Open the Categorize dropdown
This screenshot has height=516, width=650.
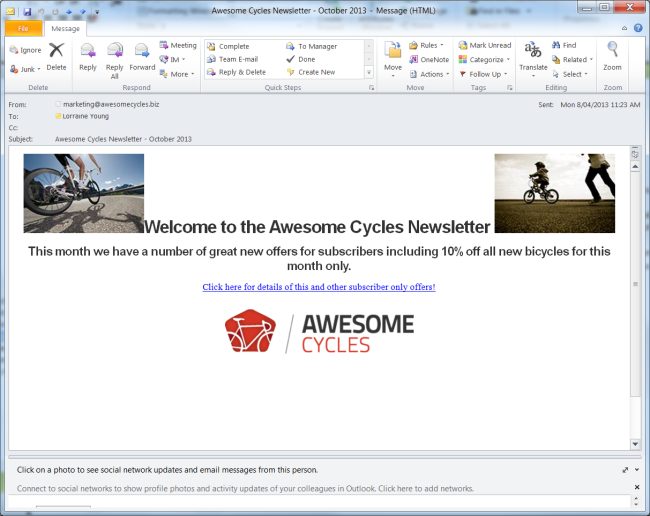point(484,60)
